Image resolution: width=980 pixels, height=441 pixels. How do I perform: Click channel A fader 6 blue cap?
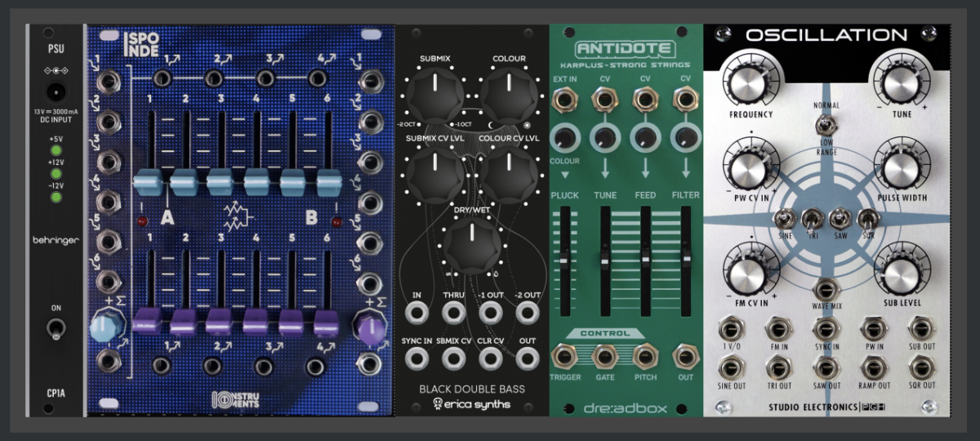click(328, 180)
